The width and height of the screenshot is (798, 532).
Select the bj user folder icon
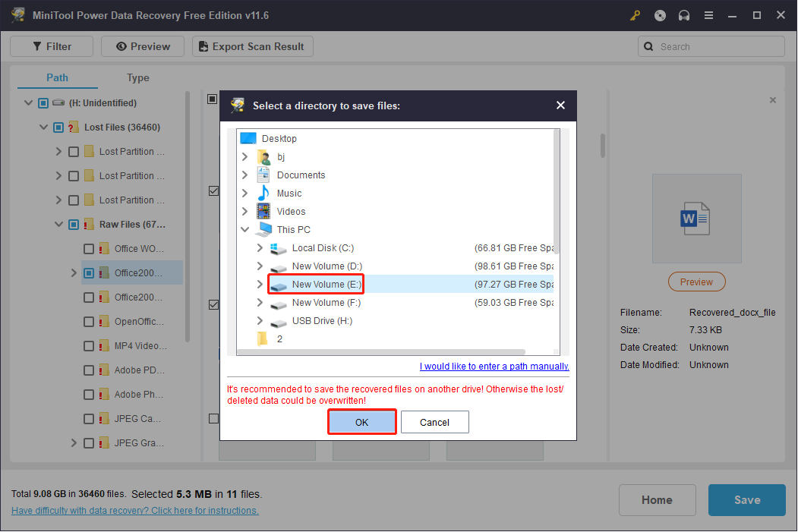[263, 156]
